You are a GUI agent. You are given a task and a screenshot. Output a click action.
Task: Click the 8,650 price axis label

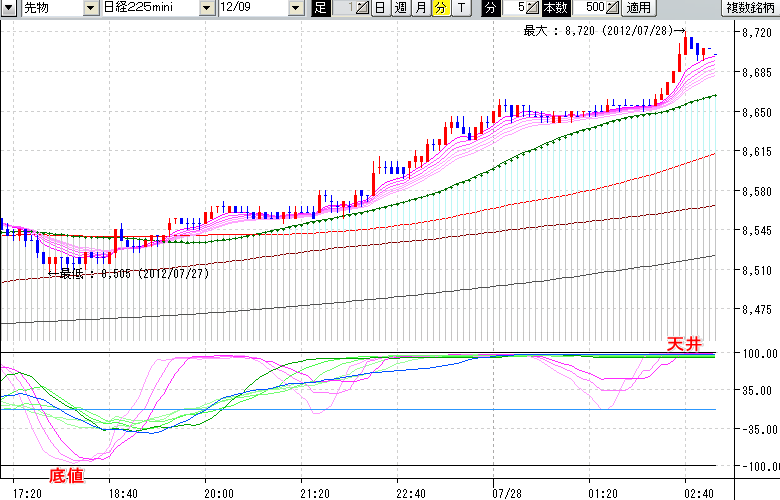click(757, 112)
